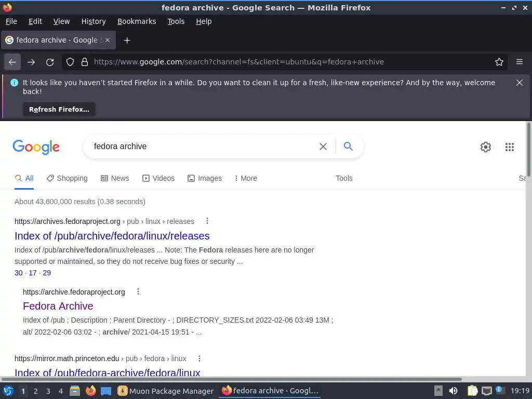Open the Help menu
The height and width of the screenshot is (399, 532).
click(x=204, y=21)
